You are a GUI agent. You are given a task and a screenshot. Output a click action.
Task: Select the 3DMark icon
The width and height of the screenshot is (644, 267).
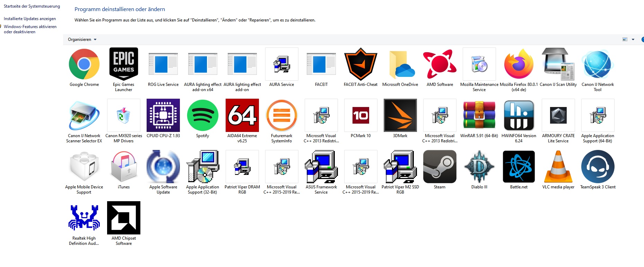click(400, 115)
